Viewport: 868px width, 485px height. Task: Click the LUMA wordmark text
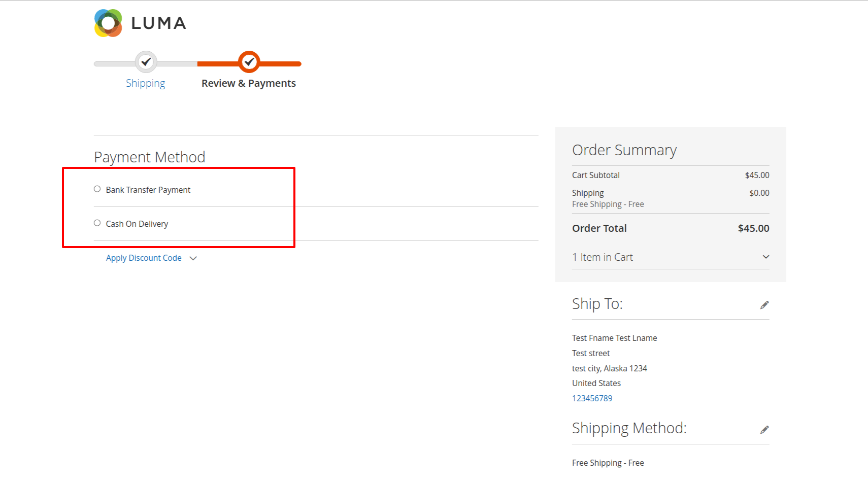(x=159, y=23)
